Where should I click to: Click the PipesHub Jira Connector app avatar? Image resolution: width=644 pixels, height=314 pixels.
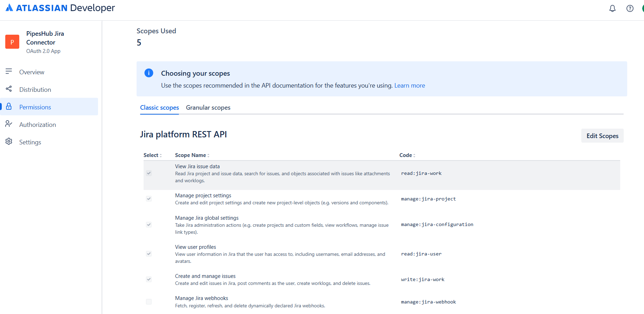[12, 42]
